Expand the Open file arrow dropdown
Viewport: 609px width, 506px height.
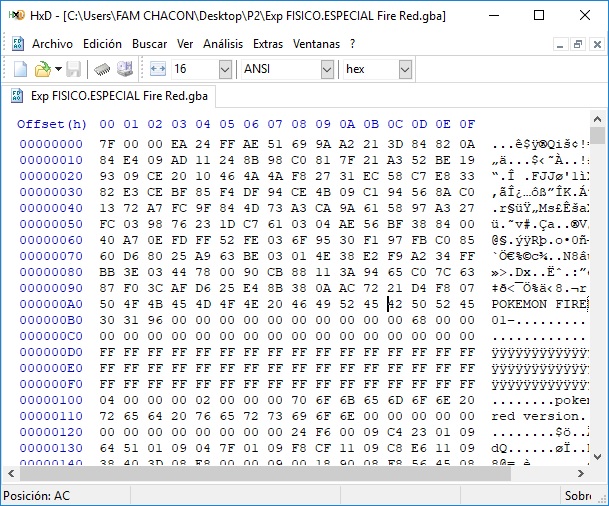point(58,69)
